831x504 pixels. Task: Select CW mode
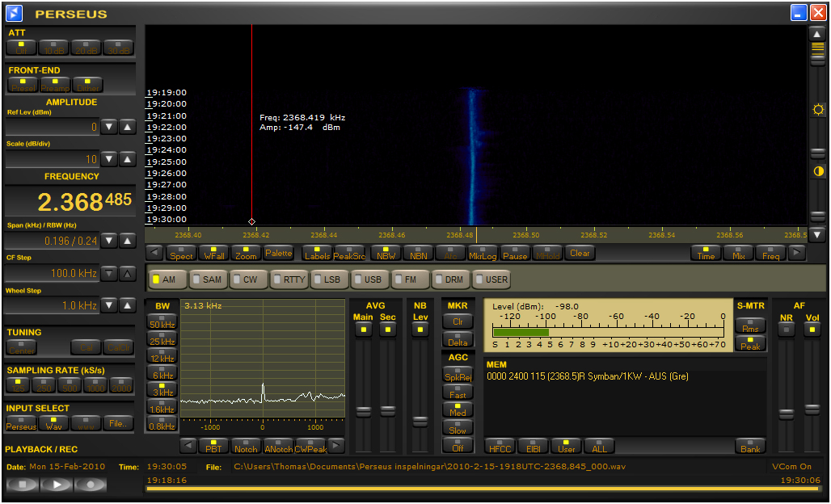point(248,279)
